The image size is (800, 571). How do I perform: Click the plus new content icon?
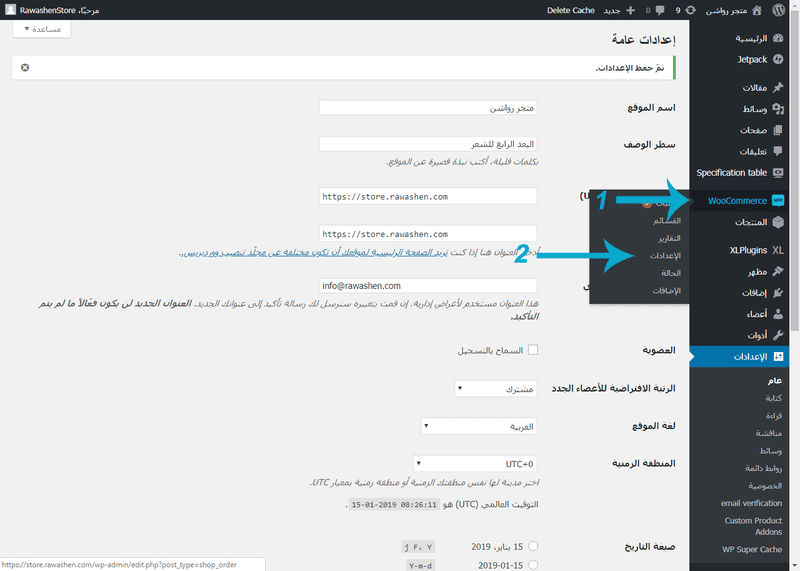tap(631, 10)
